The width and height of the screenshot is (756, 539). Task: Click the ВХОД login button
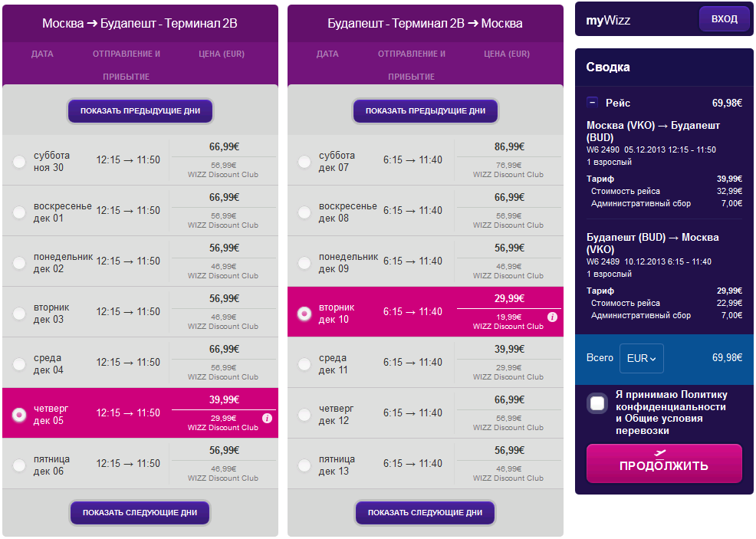[724, 19]
